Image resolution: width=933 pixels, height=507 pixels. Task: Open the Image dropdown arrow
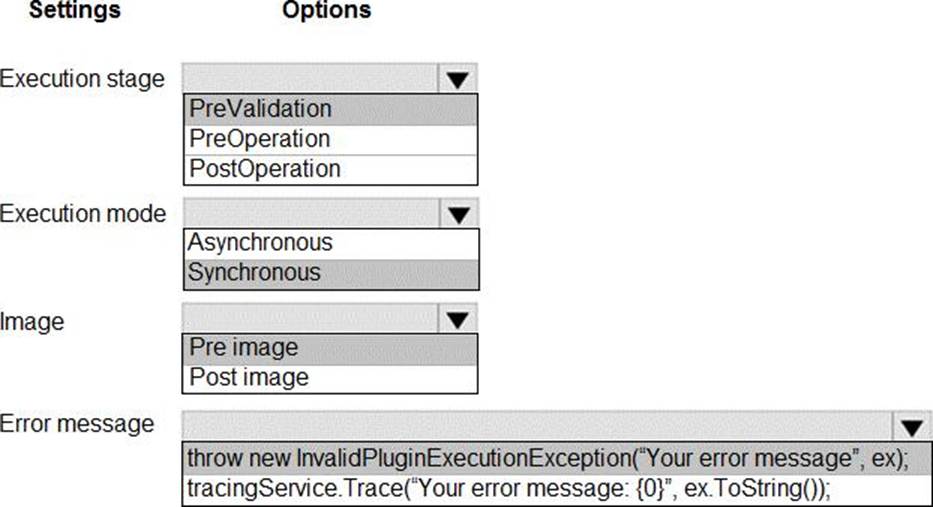[457, 320]
